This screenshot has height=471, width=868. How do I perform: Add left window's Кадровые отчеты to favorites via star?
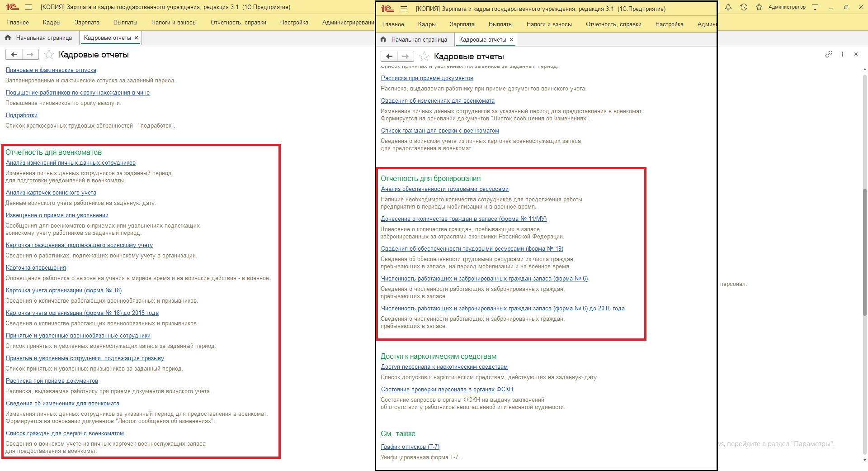pos(49,55)
